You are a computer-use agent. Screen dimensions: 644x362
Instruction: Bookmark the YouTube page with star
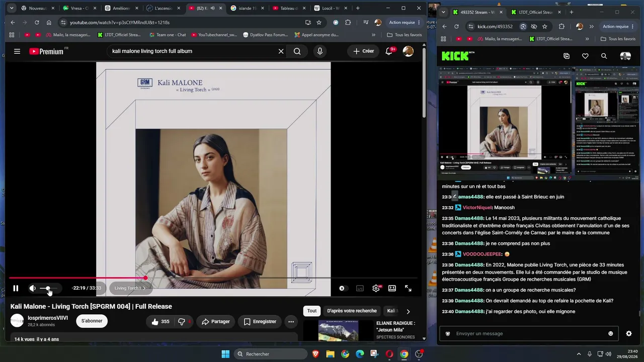tap(319, 22)
